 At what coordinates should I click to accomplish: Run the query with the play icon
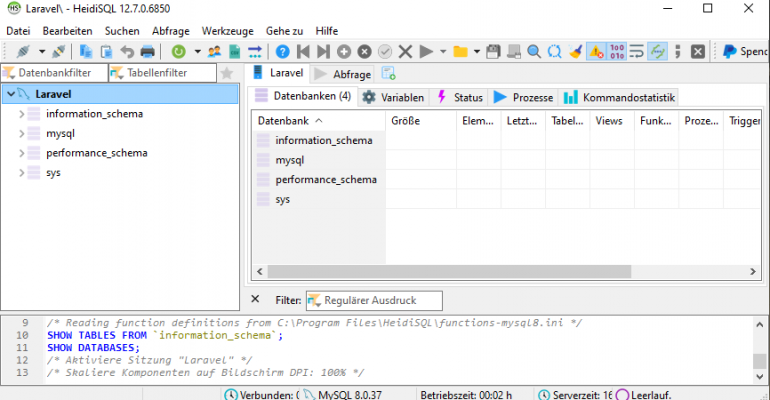[x=426, y=52]
